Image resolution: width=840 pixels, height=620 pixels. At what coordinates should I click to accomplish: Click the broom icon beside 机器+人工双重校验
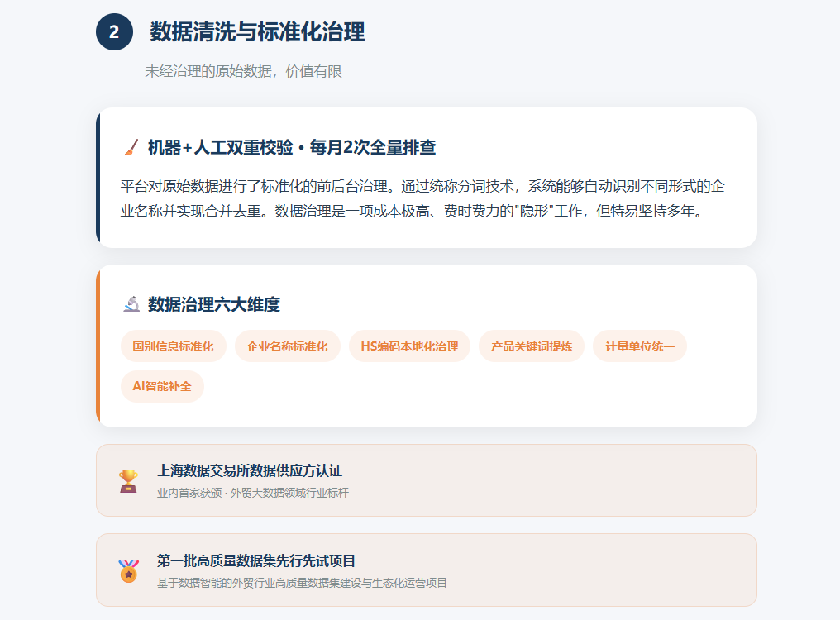click(x=131, y=147)
